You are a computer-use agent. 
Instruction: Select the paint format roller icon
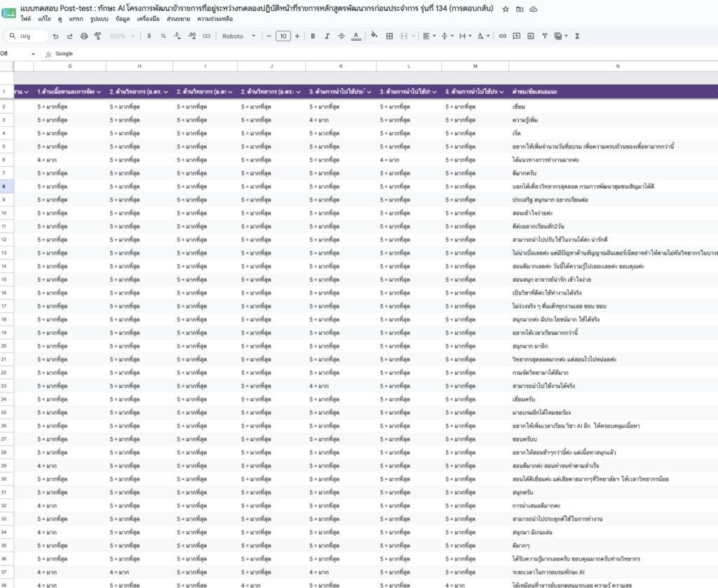(x=97, y=36)
